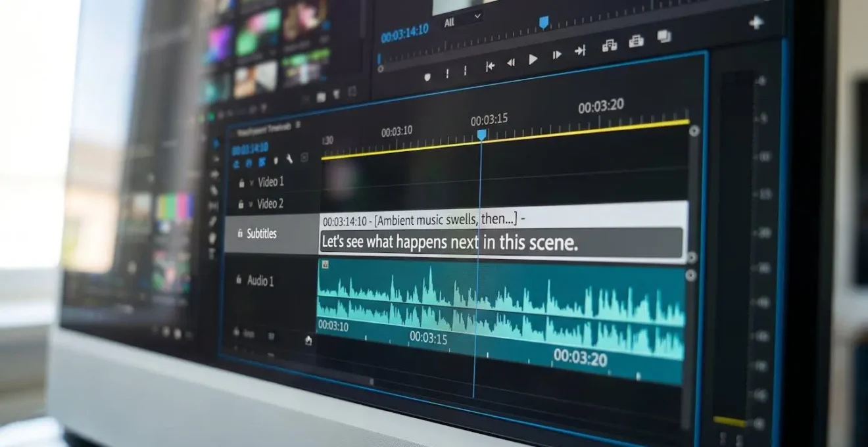This screenshot has width=868, height=447.
Task: Toggle lock on Audio 1 track
Action: click(239, 281)
